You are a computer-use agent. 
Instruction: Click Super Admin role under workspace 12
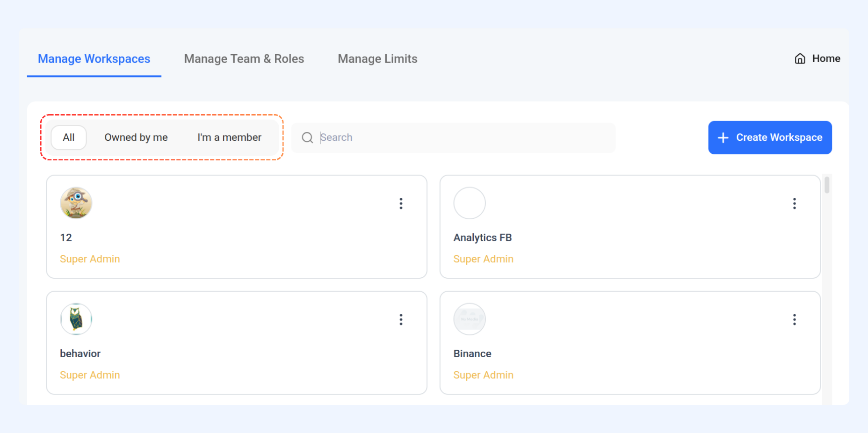[90, 259]
